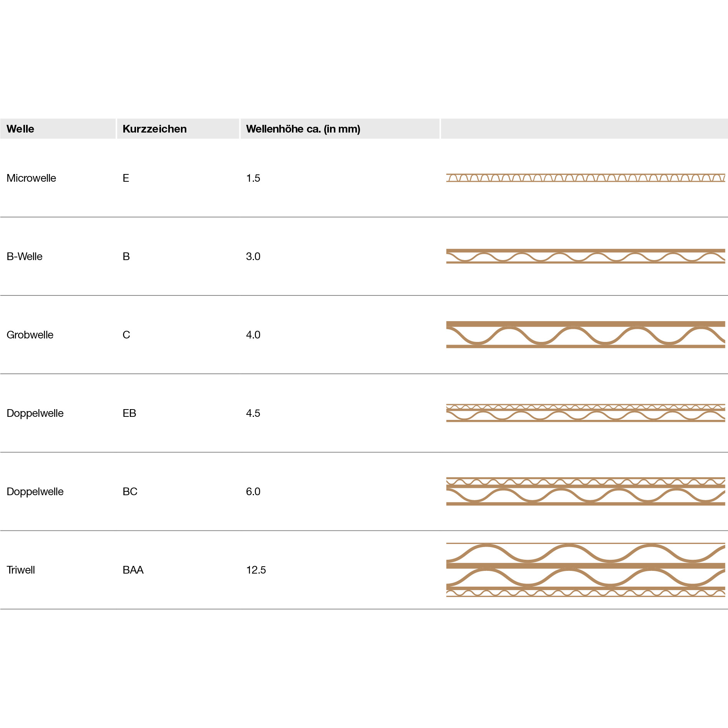Image resolution: width=728 pixels, height=728 pixels.
Task: Select the BC Doppelwelle profile illustration
Action: pos(585,491)
